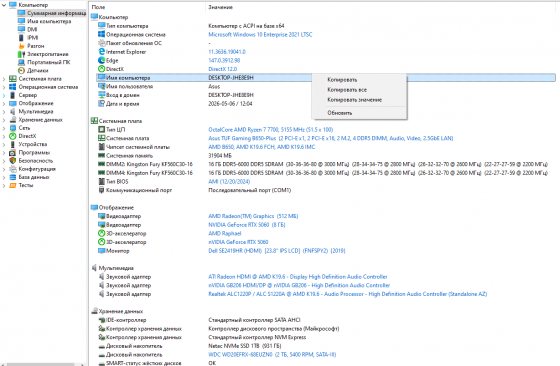Screen dimensions: 560x366
Task: Expand the Операционная система tree node
Action: pyautogui.click(x=4, y=87)
